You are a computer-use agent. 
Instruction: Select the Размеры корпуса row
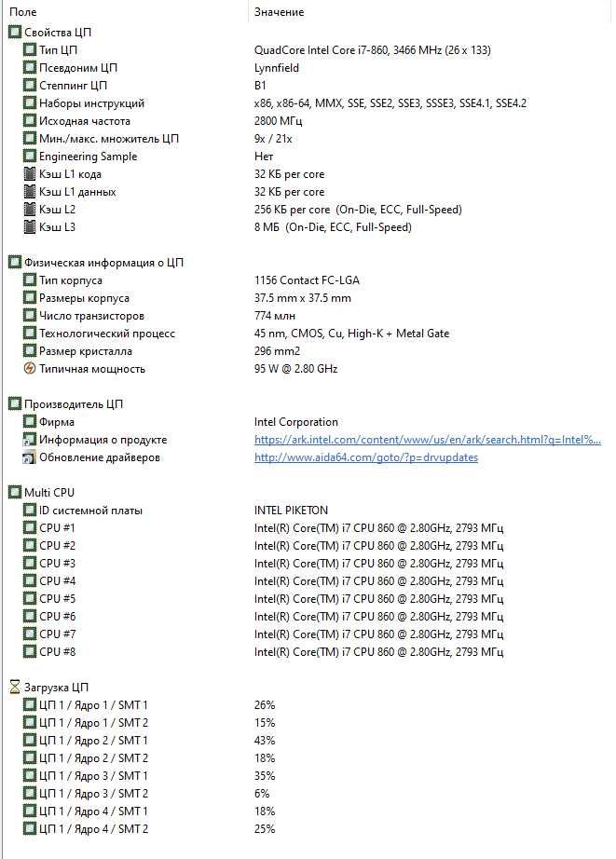click(307, 298)
